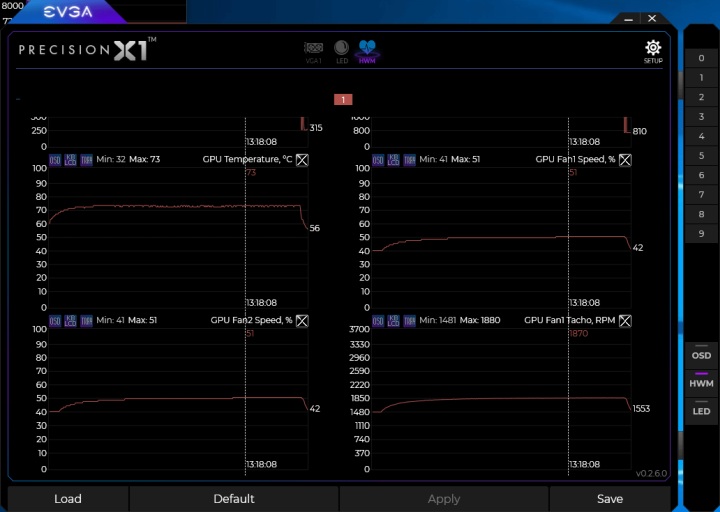This screenshot has width=720, height=512.
Task: Select profile slot 8
Action: pyautogui.click(x=701, y=214)
